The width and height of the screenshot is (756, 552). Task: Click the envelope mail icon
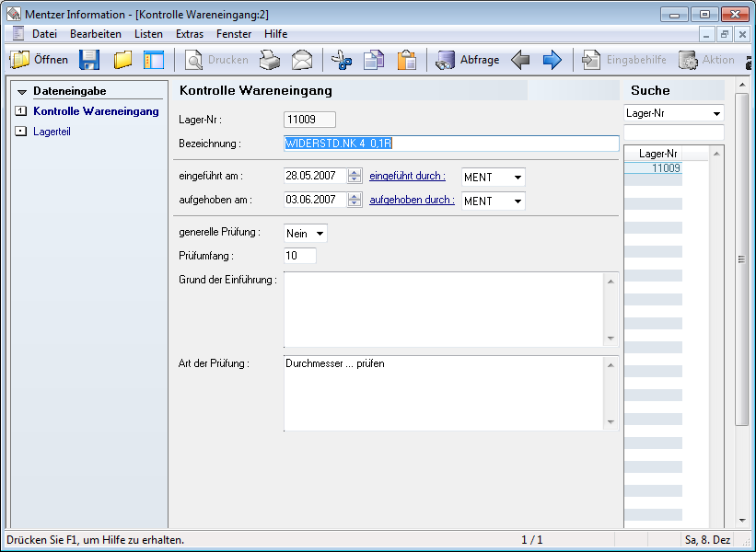(x=302, y=60)
